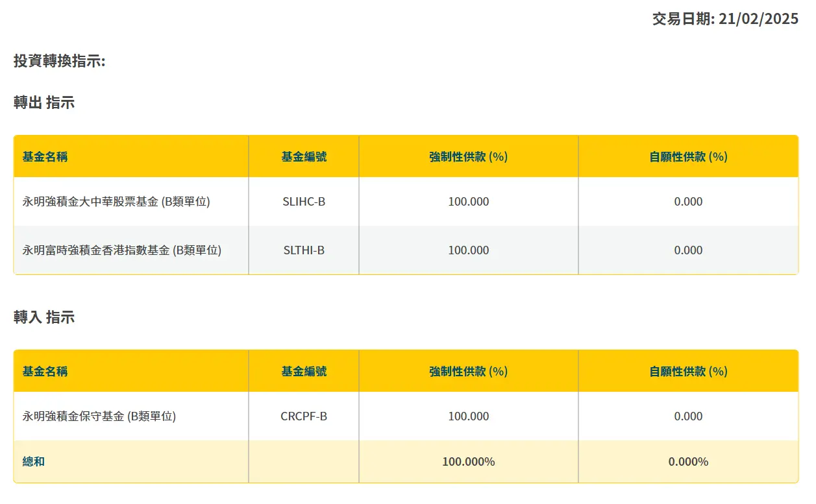Click 強制性供款 (%) header in 轉入 table

coord(468,371)
